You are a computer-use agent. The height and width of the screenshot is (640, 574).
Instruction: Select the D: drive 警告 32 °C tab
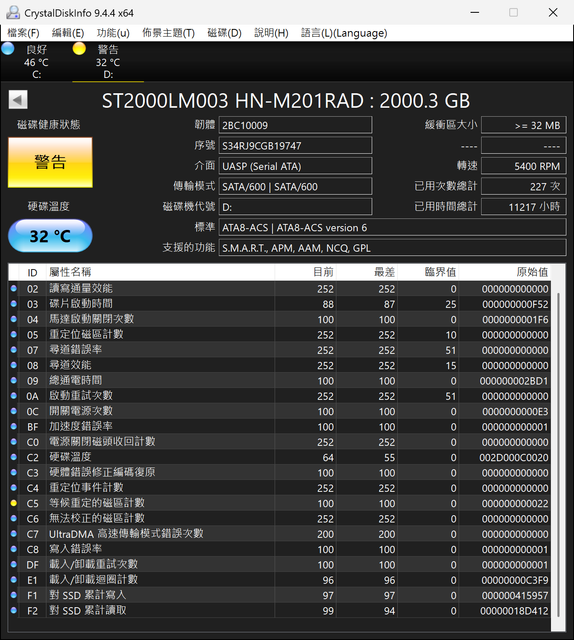pos(108,62)
